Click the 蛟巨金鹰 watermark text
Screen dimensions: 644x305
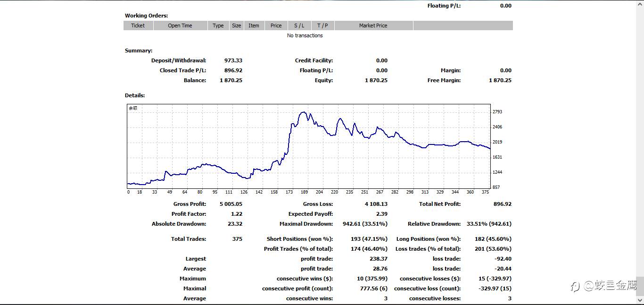[x=611, y=286]
